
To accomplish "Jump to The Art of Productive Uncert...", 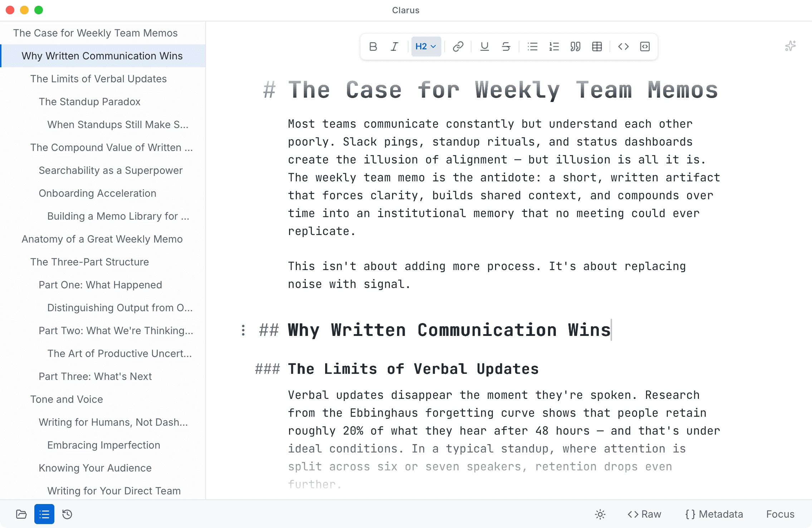I will point(103,353).
